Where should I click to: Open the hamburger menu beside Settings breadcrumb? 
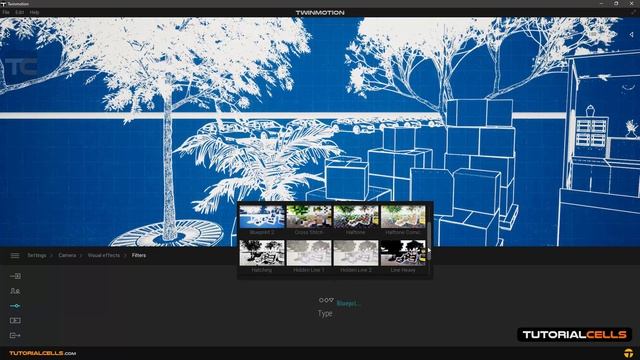15,256
